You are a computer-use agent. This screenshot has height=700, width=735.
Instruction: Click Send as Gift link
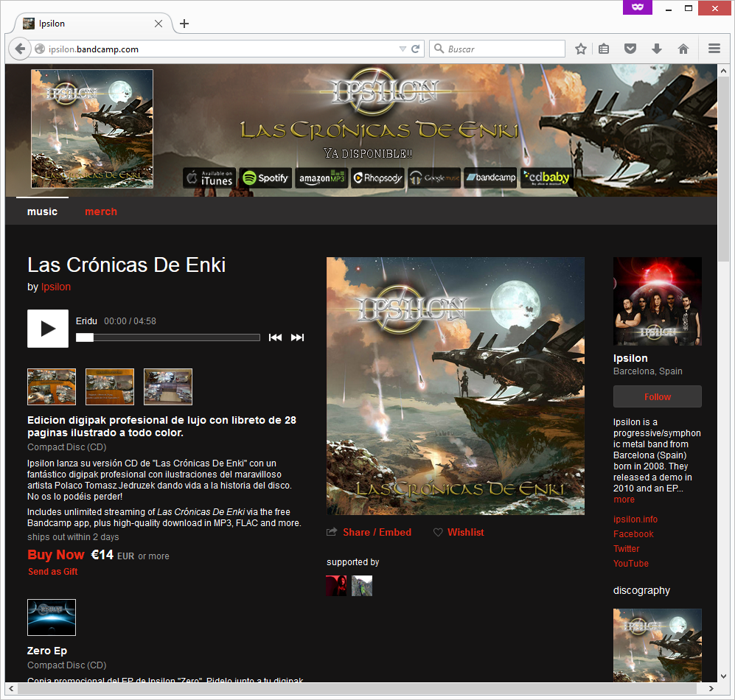point(52,572)
